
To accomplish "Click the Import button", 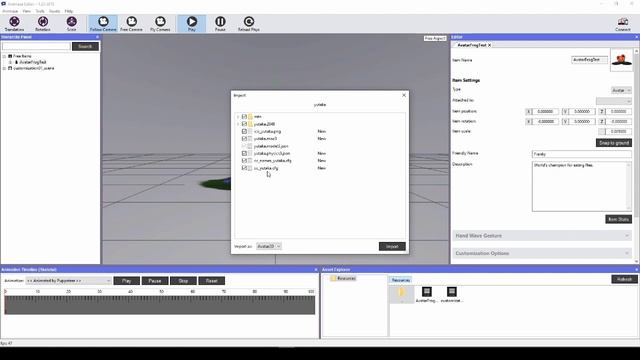I will (392, 247).
